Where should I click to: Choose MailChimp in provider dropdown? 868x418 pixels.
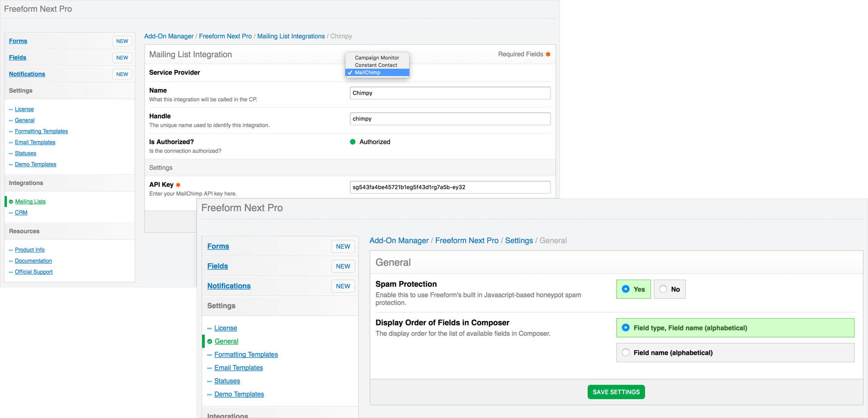tap(377, 73)
